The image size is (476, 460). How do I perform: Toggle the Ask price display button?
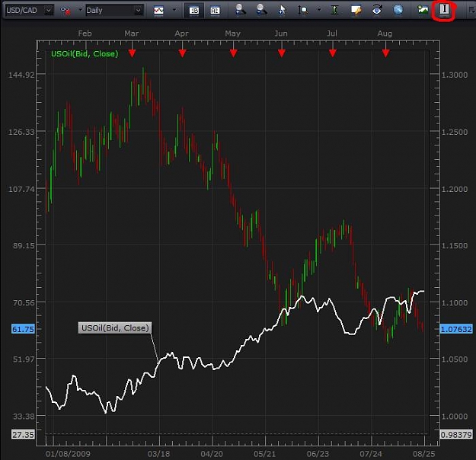coord(215,11)
